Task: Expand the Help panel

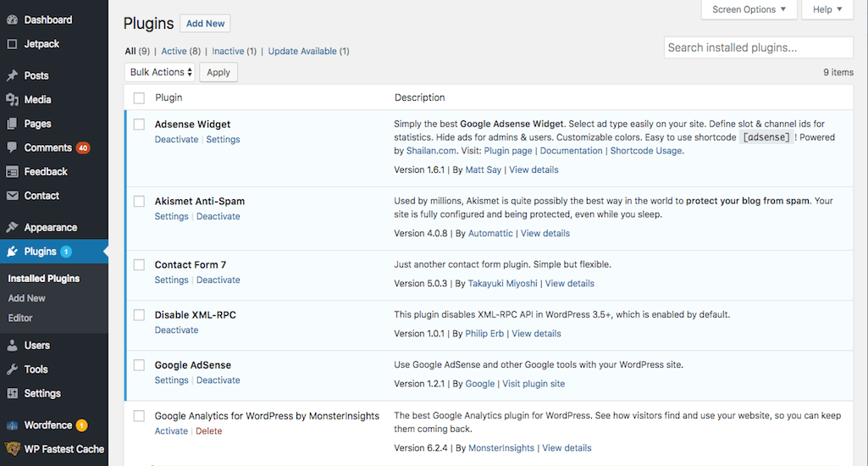Action: pos(827,9)
